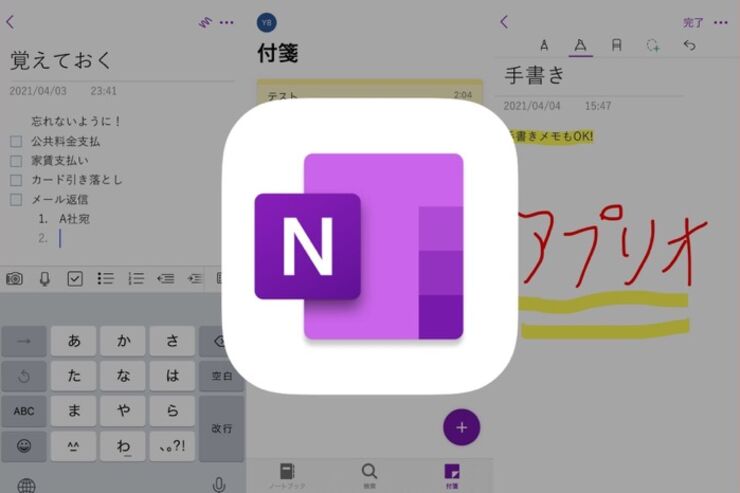The image size is (740, 493).
Task: Tap 完了 to finish drawing
Action: tap(693, 23)
